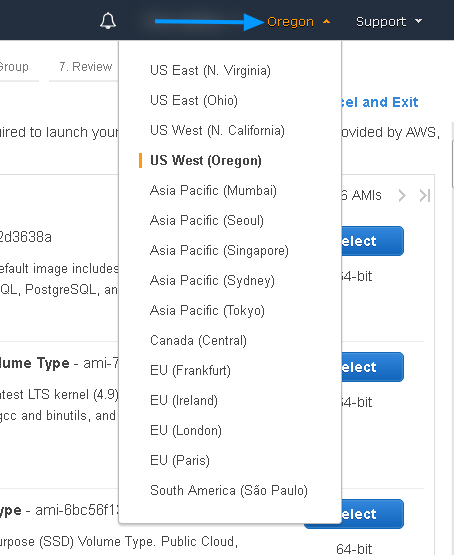The width and height of the screenshot is (454, 555).
Task: Switch region to Asia Pacific (Seoul)
Action: [207, 221]
